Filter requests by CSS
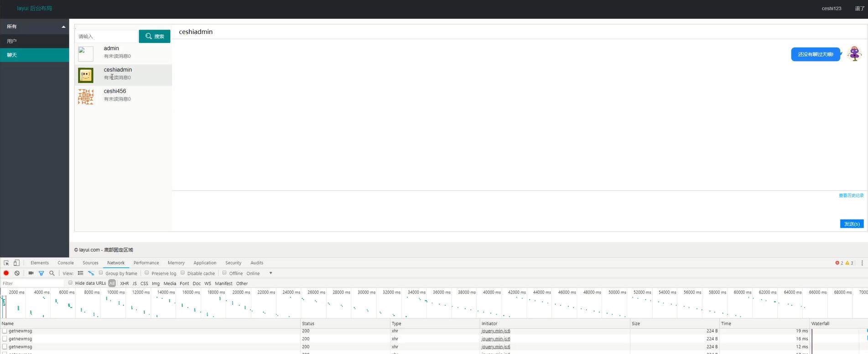Image resolution: width=868 pixels, height=354 pixels. point(144,283)
